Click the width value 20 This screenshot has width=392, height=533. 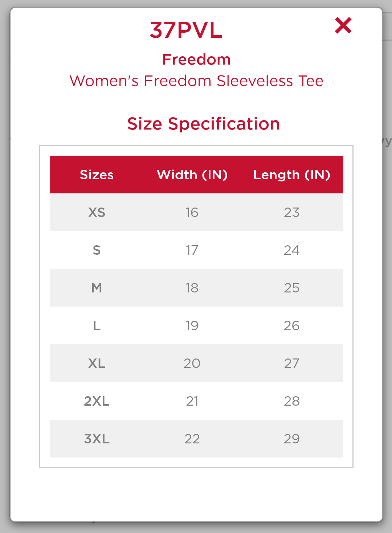point(192,364)
